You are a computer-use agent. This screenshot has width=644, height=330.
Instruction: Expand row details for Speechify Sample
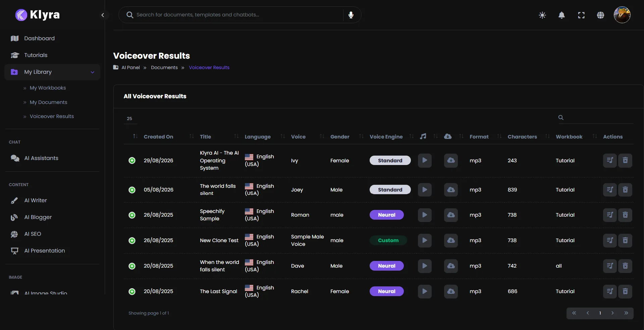point(132,215)
